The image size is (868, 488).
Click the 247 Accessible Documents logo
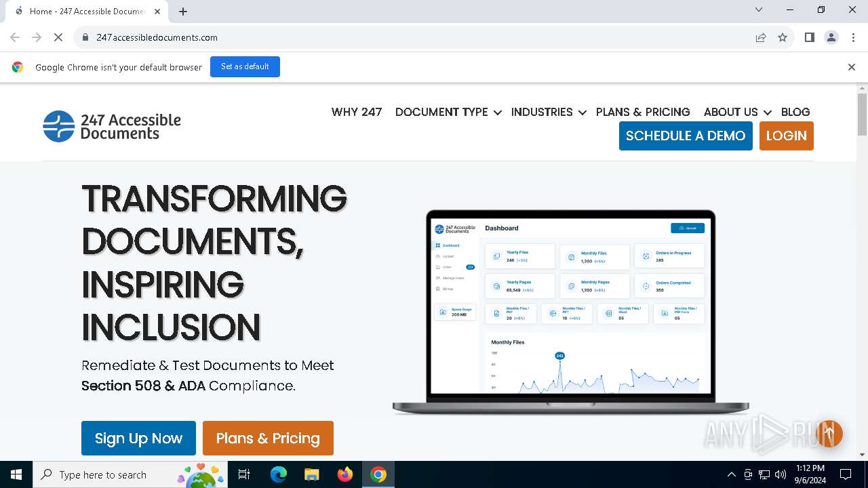[112, 126]
